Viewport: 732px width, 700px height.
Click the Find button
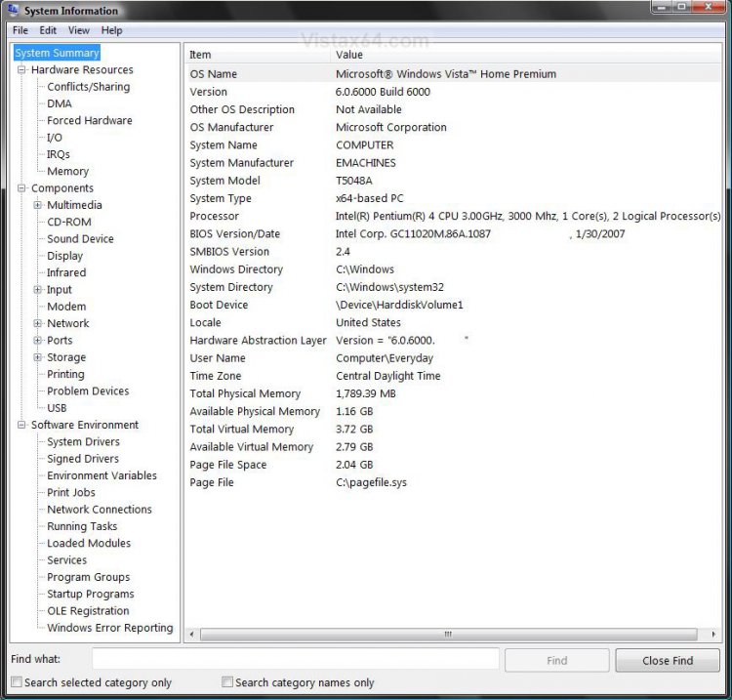(557, 660)
